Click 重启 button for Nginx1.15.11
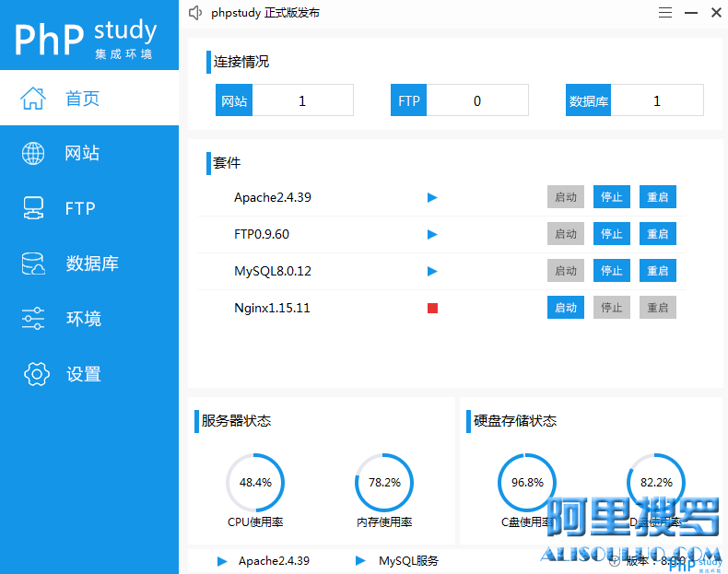 657,307
